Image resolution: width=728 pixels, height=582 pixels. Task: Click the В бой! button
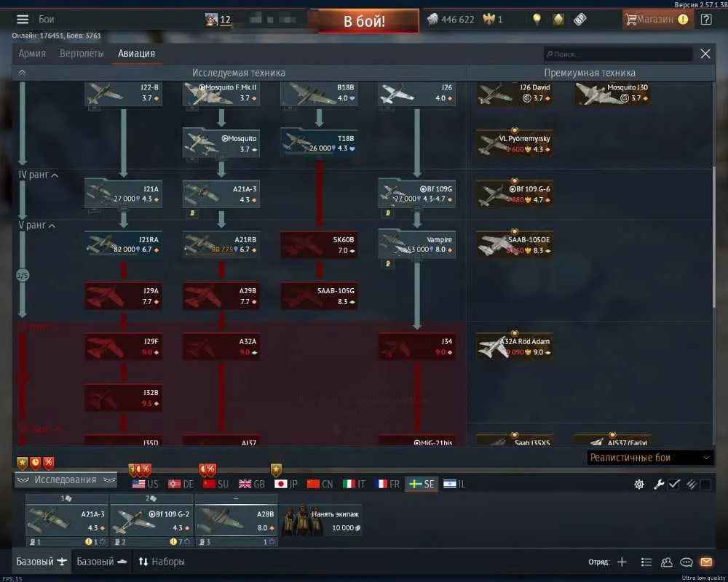365,21
